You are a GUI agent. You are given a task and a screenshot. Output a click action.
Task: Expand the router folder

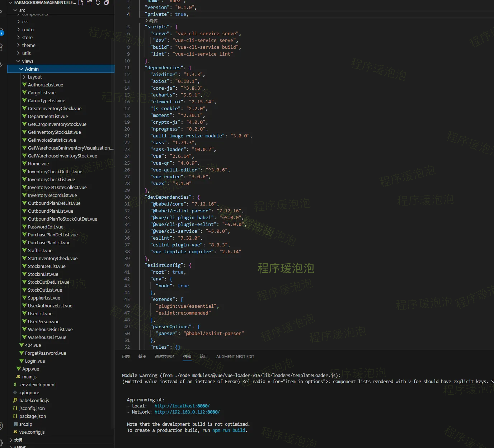[18, 29]
